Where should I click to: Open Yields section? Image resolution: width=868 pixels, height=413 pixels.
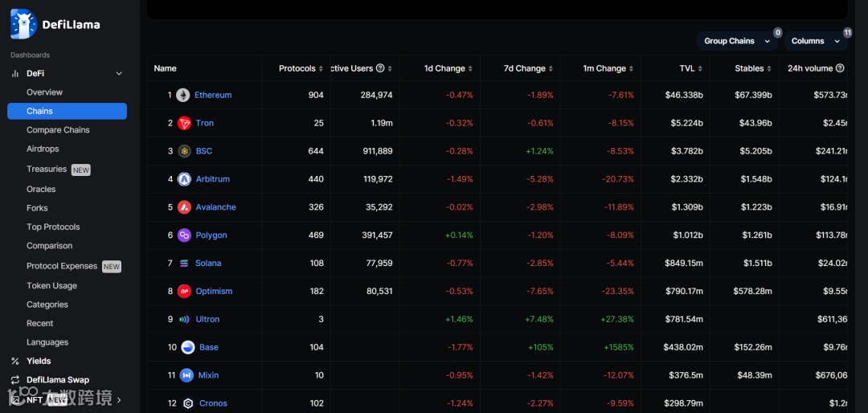(x=39, y=361)
